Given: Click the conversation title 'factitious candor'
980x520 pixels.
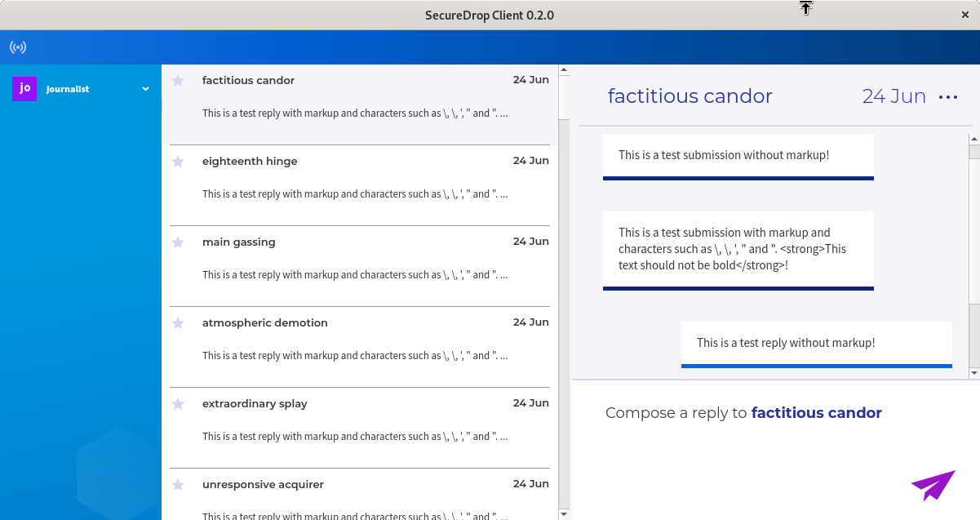Looking at the screenshot, I should pos(690,96).
